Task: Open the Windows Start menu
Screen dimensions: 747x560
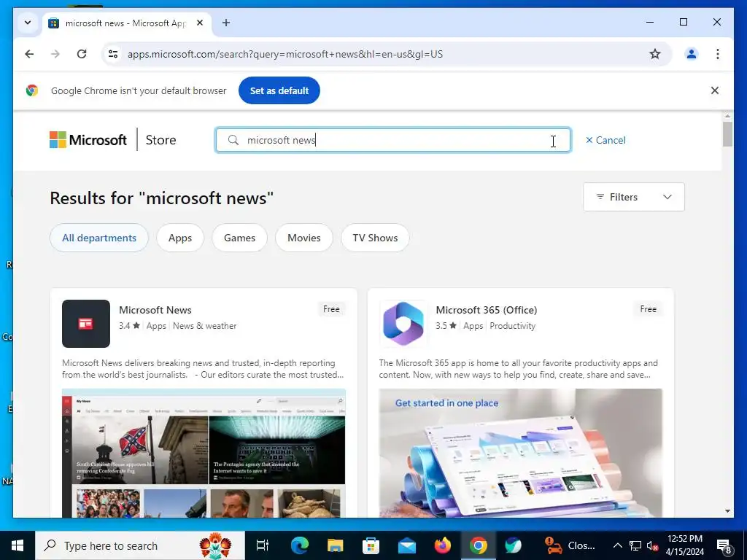Action: [18, 545]
